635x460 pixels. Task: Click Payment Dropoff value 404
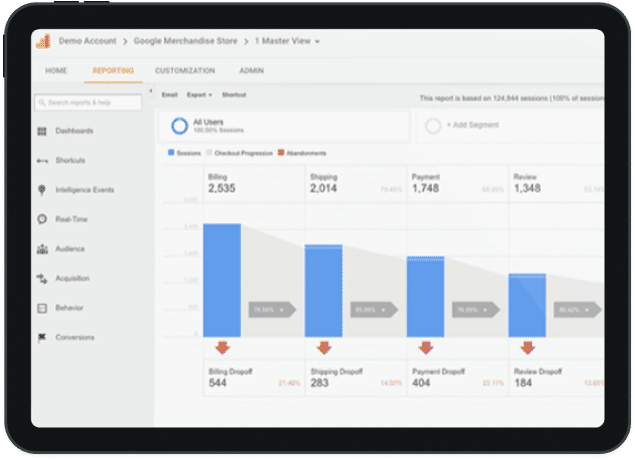(x=421, y=383)
